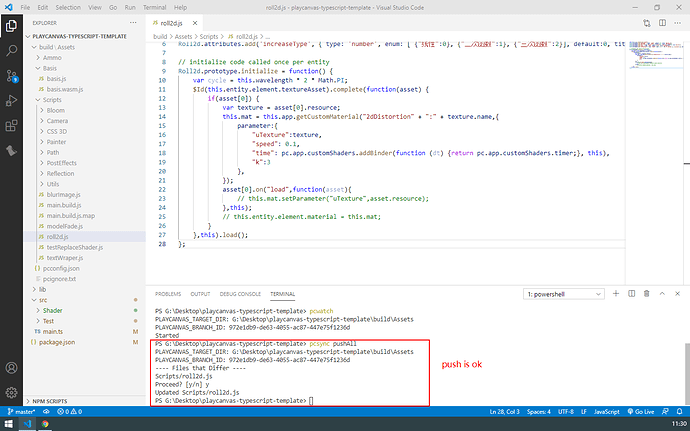This screenshot has height=431, width=690.
Task: Open basis.wasm.js file in explorer
Action: 65,89
